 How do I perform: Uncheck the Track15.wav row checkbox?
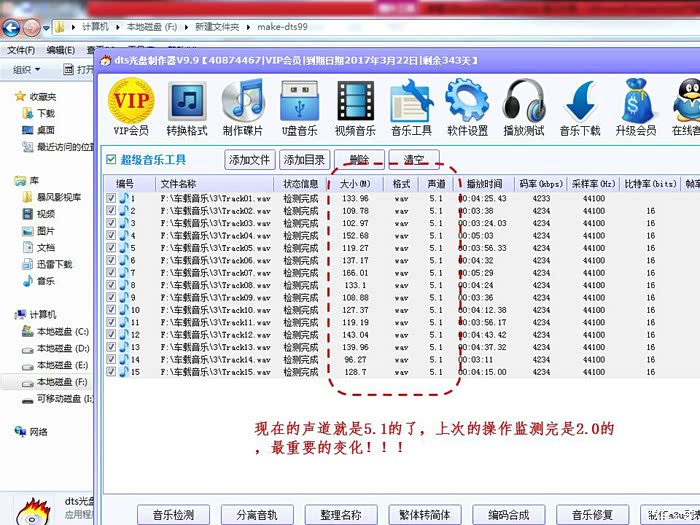111,372
